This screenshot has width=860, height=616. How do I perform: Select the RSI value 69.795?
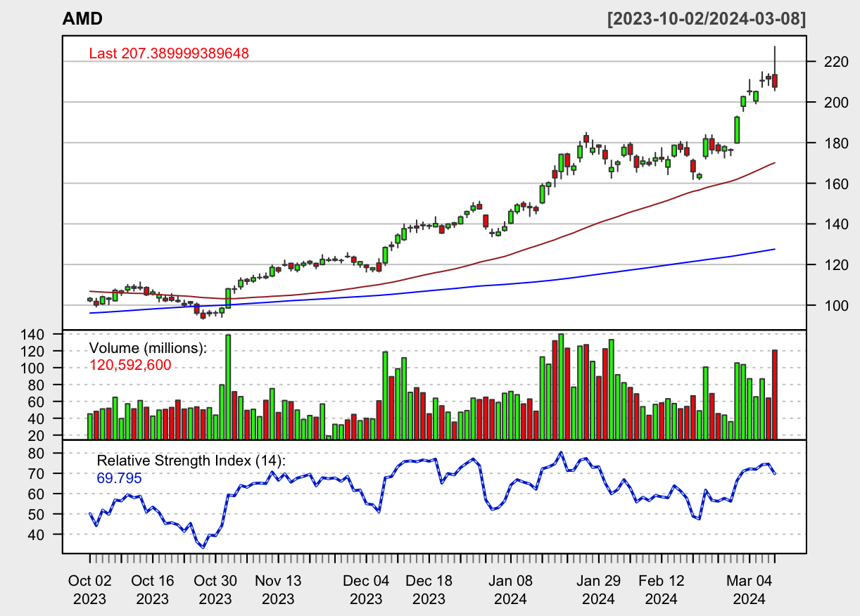pyautogui.click(x=119, y=479)
